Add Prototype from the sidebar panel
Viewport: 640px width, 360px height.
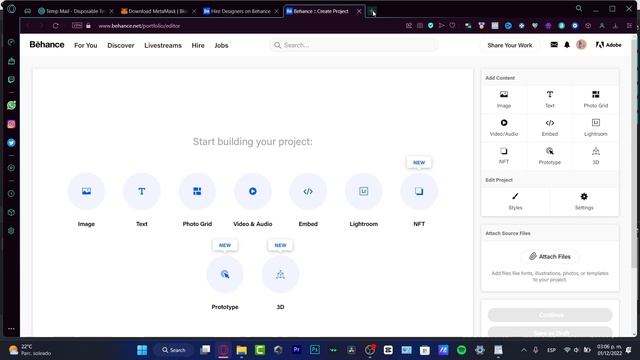tap(550, 156)
